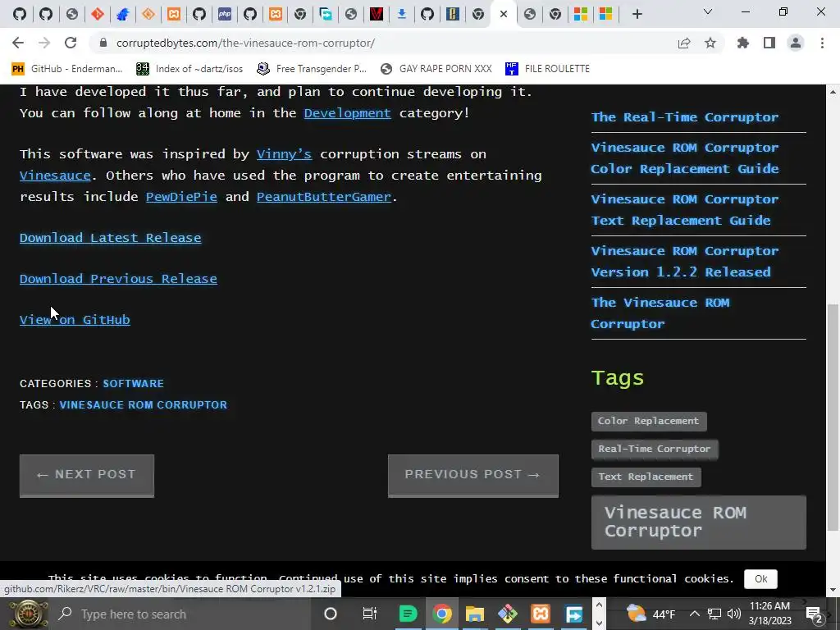
Task: Open the Index of ~dartz/isos bookmark
Action: pyautogui.click(x=189, y=69)
